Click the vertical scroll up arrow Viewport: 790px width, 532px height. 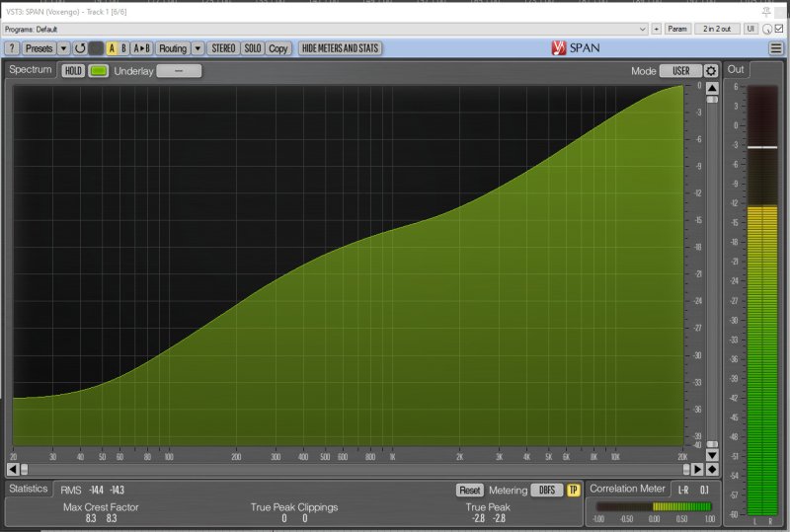712,89
